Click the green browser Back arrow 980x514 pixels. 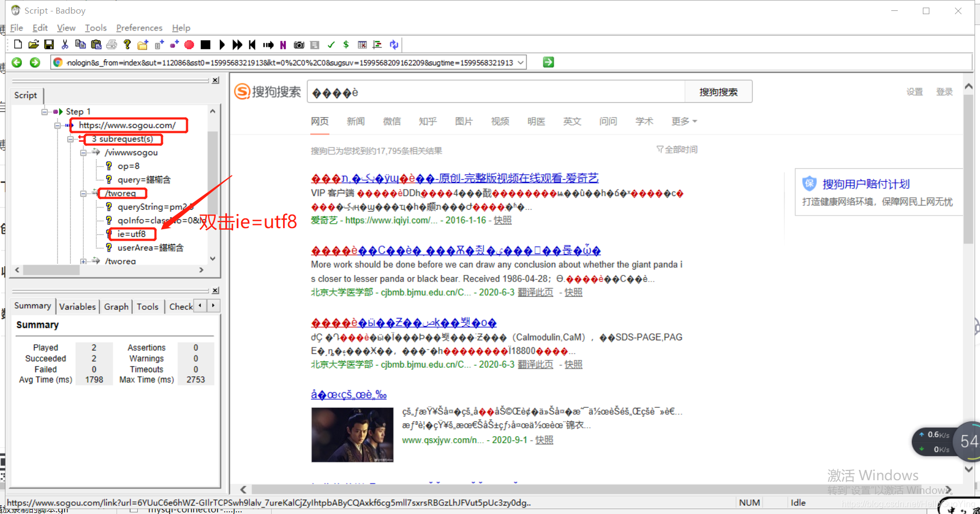click(17, 63)
